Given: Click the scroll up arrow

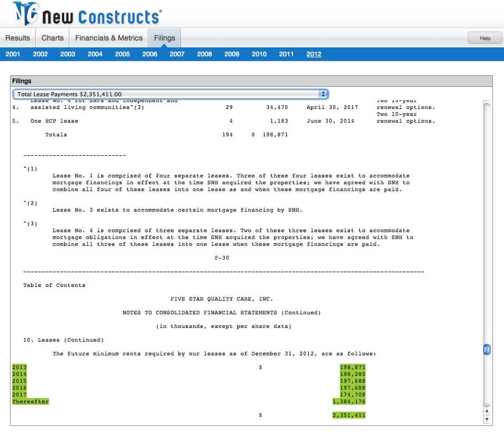Looking at the screenshot, I should tap(487, 411).
